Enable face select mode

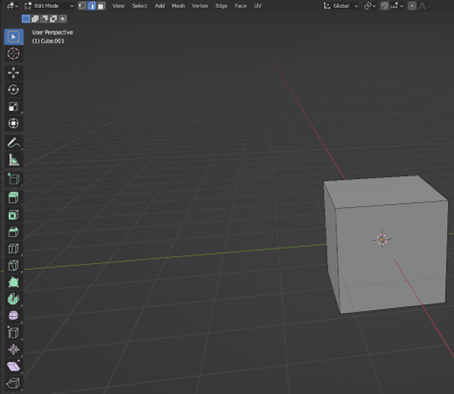click(x=101, y=6)
